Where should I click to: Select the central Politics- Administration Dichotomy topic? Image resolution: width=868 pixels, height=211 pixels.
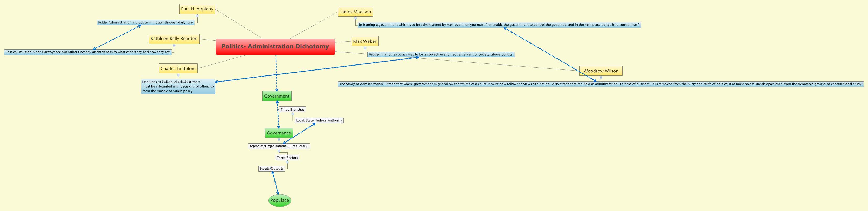275,46
